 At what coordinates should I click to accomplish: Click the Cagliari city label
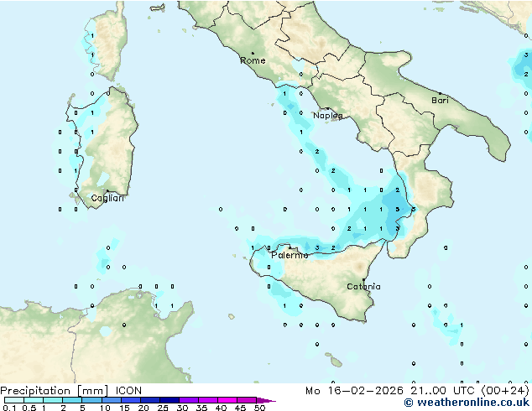pos(107,198)
